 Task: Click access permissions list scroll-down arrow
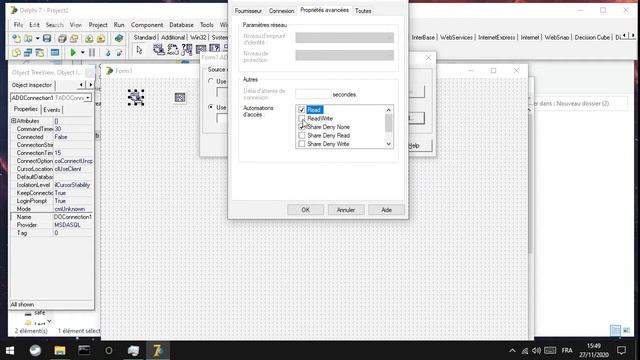389,144
